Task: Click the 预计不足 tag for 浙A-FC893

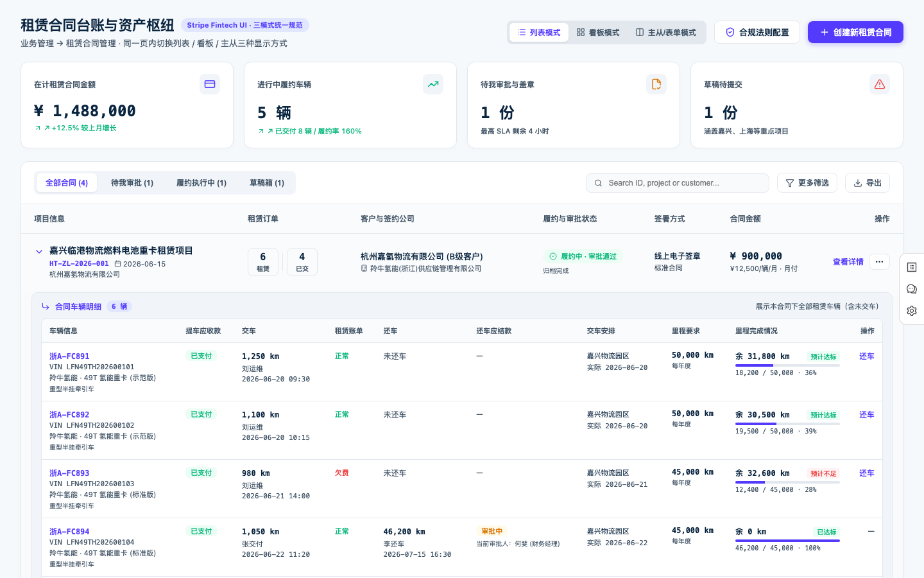Action: [823, 474]
